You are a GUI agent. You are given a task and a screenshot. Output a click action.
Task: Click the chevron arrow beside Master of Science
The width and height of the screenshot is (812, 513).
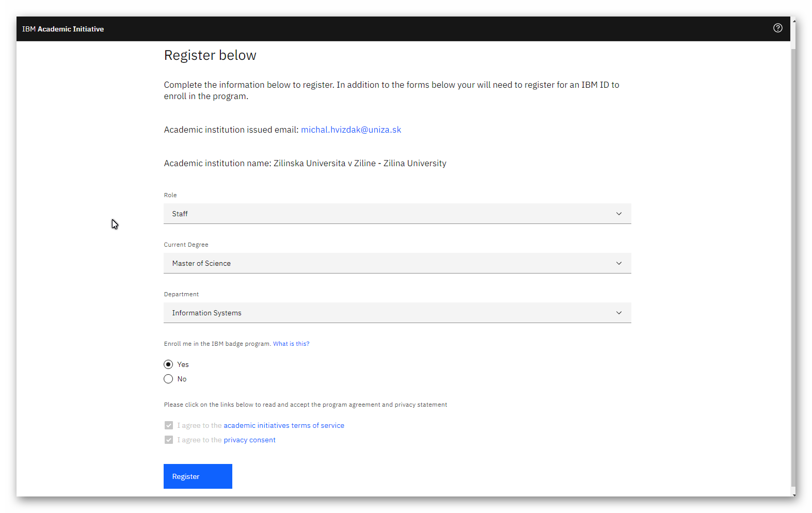(618, 263)
